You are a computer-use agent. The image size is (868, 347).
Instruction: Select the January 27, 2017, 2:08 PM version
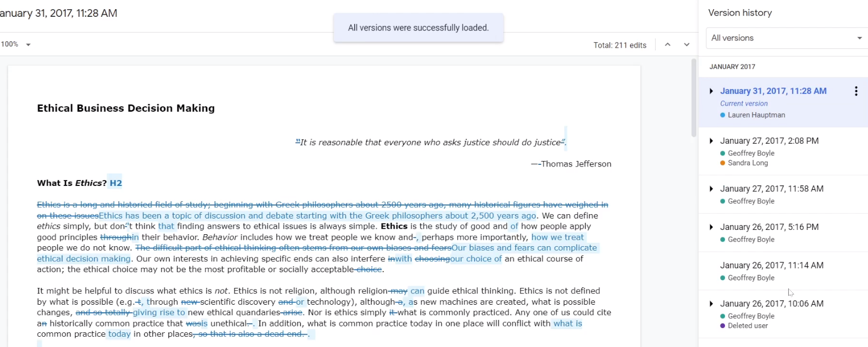(769, 141)
